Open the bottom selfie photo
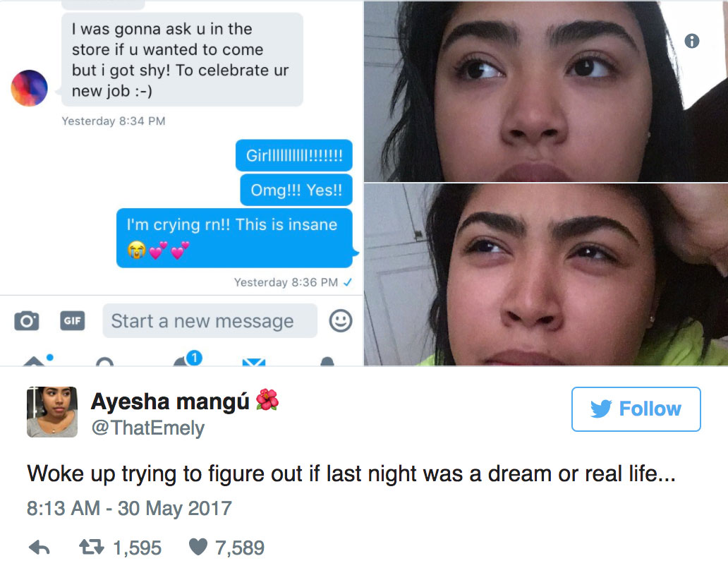This screenshot has height=580, width=728. pos(546,274)
